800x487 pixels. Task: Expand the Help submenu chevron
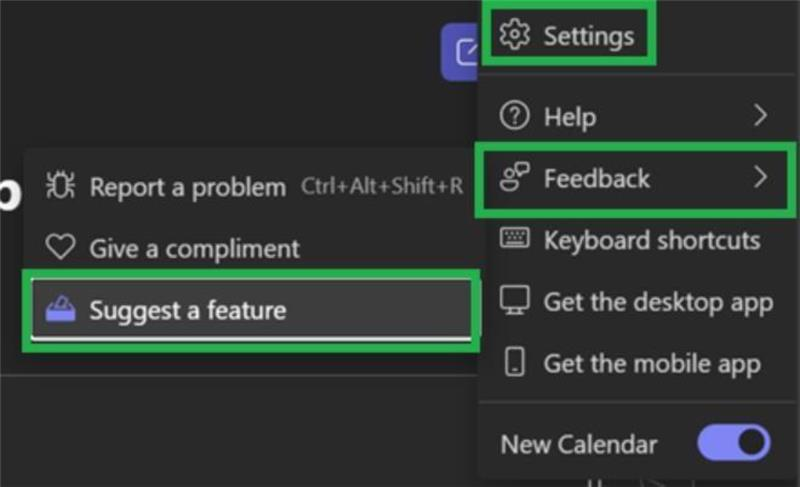tap(761, 115)
